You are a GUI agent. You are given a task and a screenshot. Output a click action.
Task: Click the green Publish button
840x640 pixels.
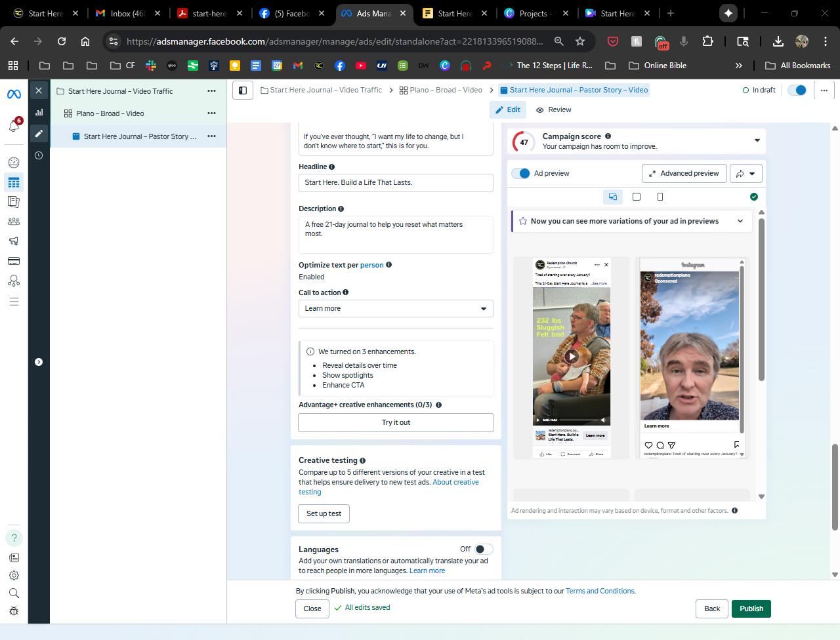[x=751, y=609]
